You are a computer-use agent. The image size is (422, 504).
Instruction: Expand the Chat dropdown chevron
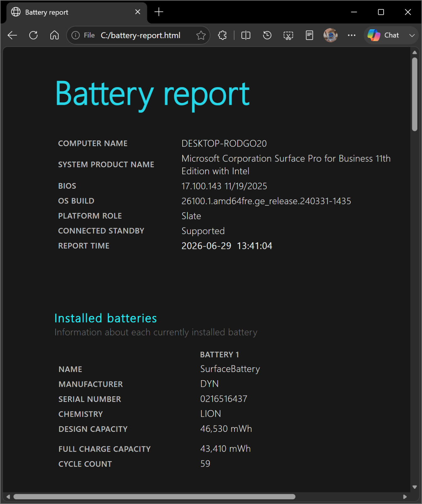point(412,35)
